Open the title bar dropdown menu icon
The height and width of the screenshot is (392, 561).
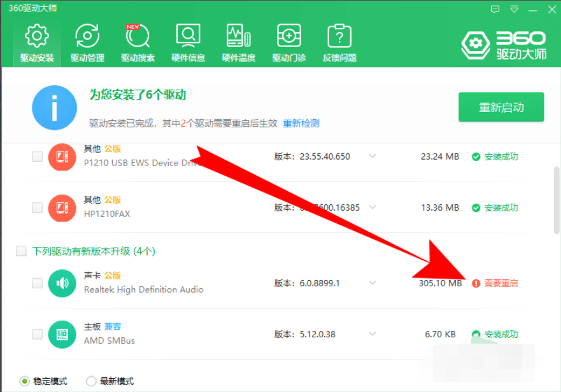[x=514, y=10]
